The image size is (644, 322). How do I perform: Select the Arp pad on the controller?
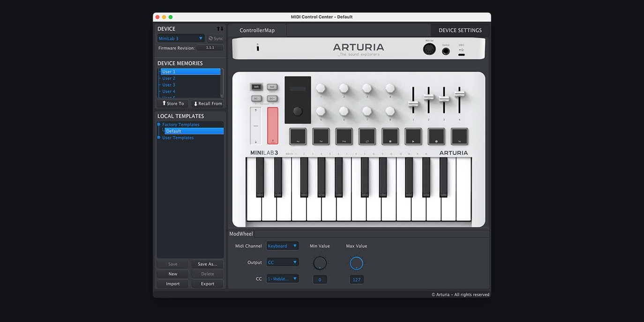click(298, 136)
